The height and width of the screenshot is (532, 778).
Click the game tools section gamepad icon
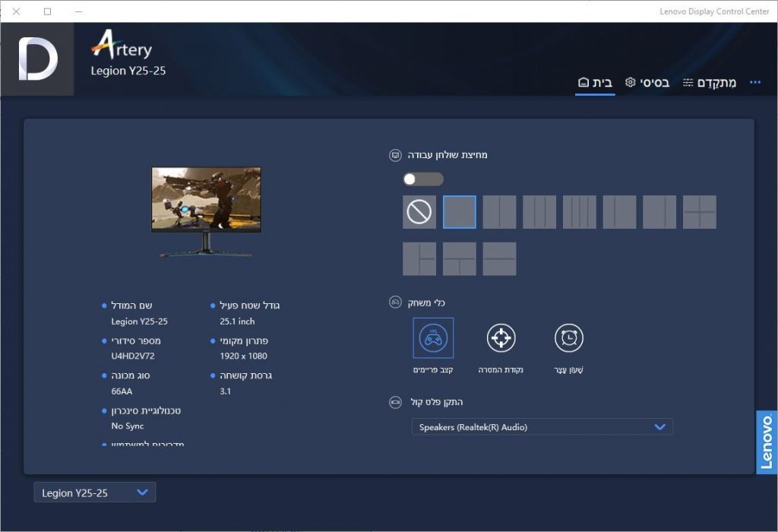pyautogui.click(x=395, y=302)
